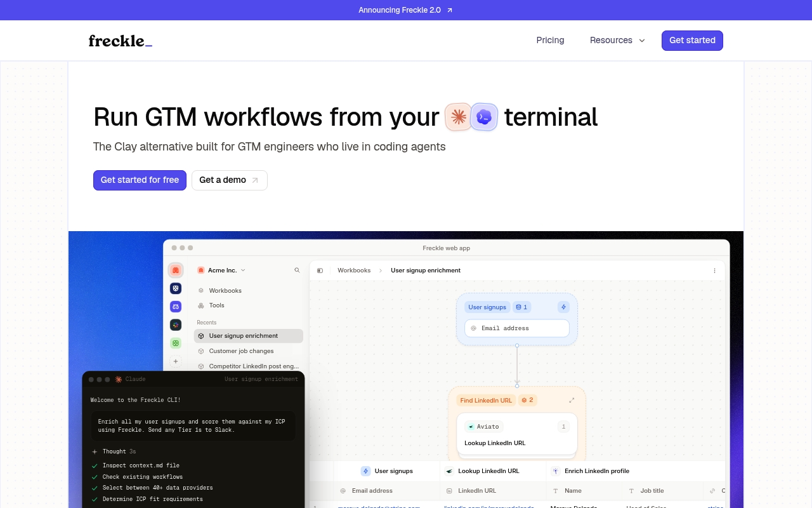Click the purple terminal cloud icon in headline
The height and width of the screenshot is (508, 812).
click(x=484, y=117)
